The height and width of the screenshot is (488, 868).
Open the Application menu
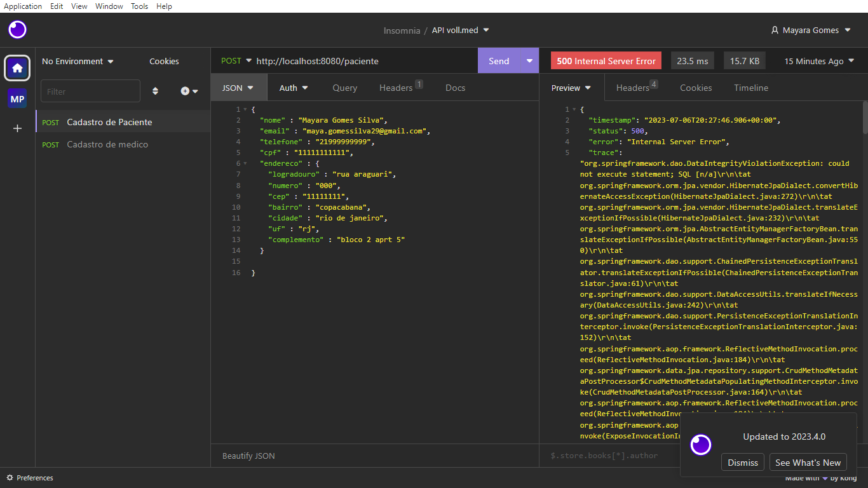coord(23,6)
